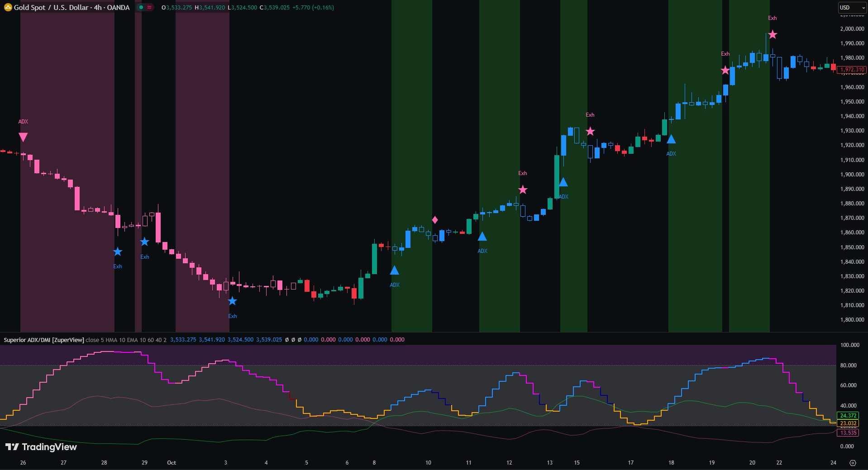This screenshot has width=868, height=470.
Task: Click the pink diamond marker on the chart
Action: [435, 220]
